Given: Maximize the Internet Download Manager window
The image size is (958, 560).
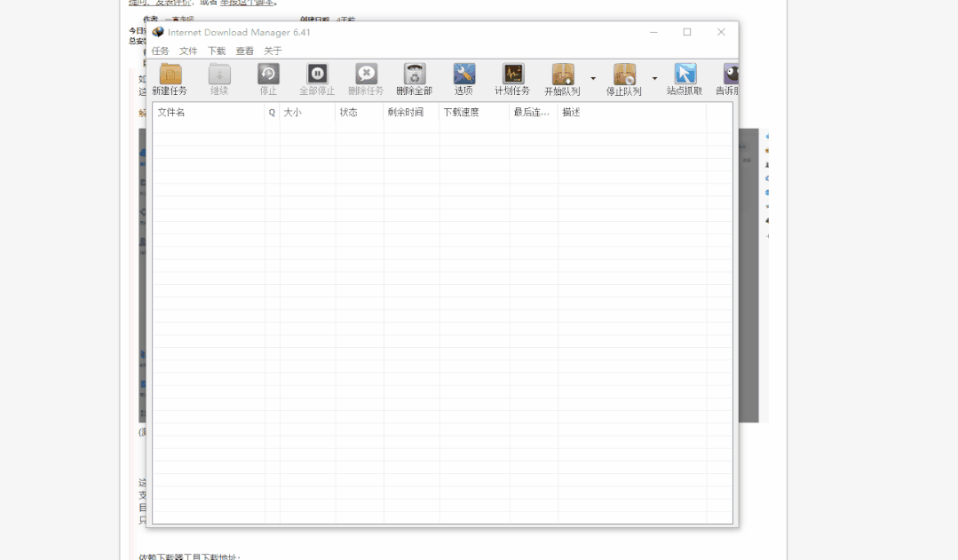Looking at the screenshot, I should [x=687, y=32].
